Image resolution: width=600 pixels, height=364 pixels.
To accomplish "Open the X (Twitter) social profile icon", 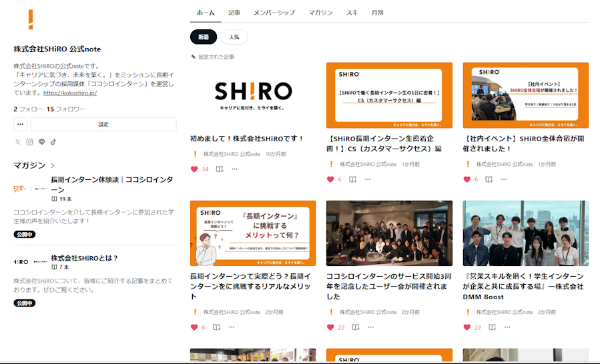I will pos(17,142).
